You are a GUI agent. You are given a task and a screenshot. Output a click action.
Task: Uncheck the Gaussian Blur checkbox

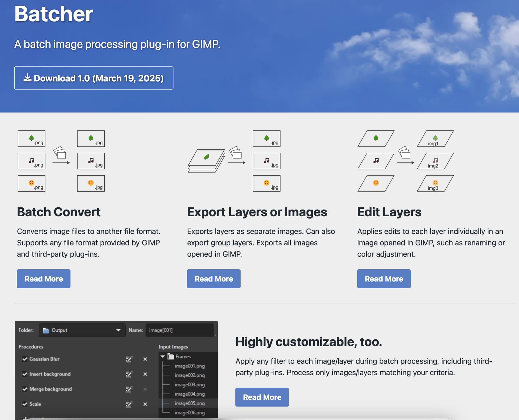coord(25,359)
